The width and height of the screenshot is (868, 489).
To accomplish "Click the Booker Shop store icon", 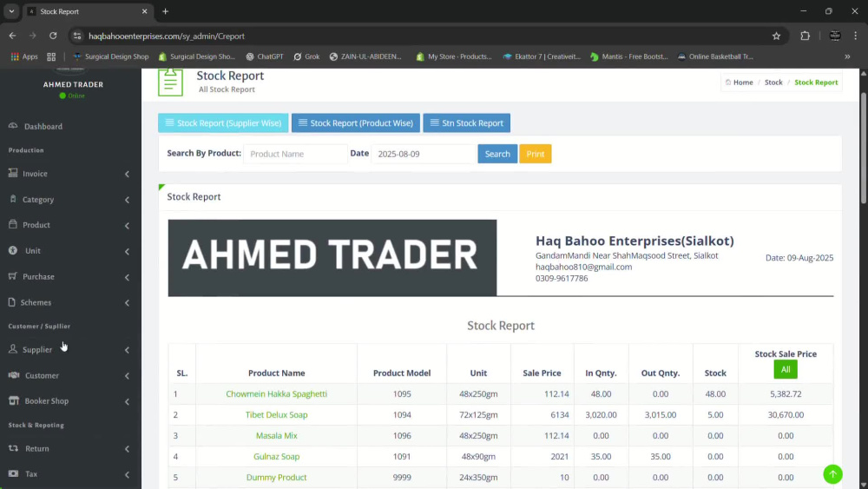I will point(14,400).
